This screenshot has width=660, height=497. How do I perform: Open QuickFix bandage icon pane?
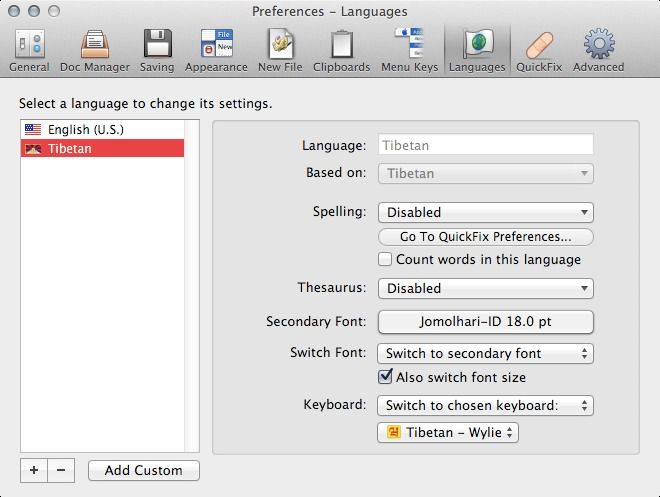tap(539, 49)
